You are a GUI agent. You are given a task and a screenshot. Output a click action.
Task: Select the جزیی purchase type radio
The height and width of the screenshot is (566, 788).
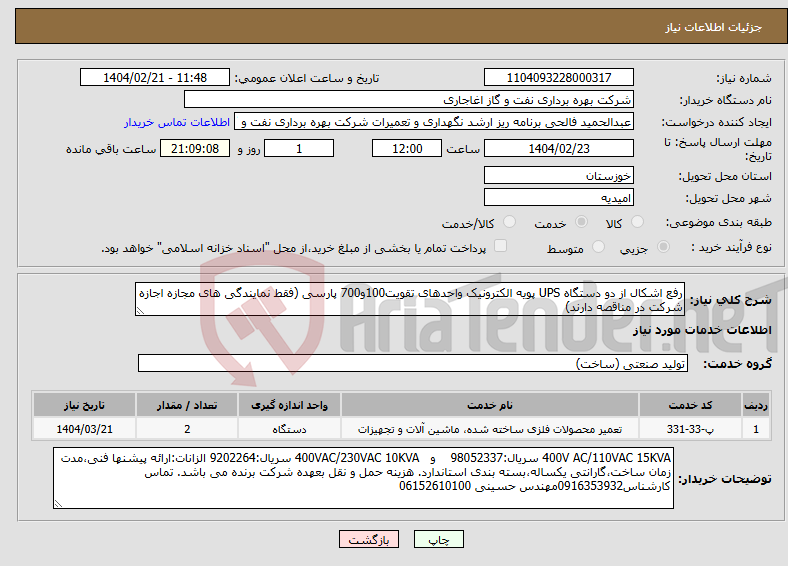[x=663, y=246]
